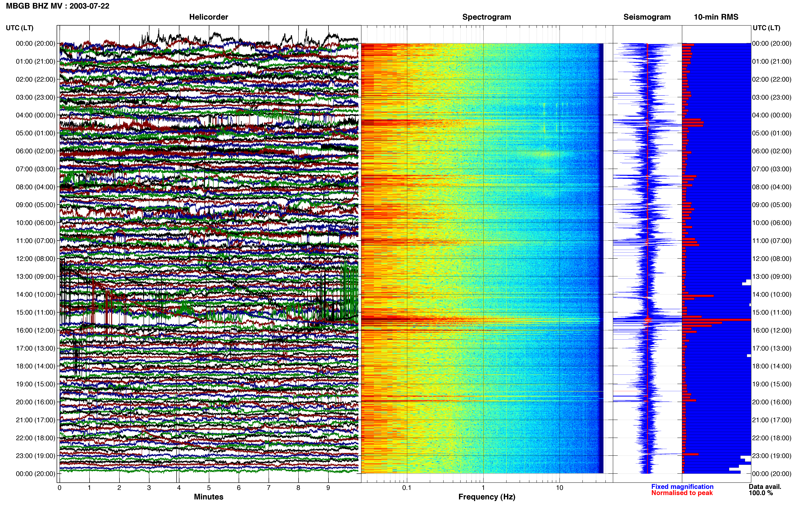The height and width of the screenshot is (508, 812).
Task: Click the right '07:00 (03:00)' time label
Action: [772, 169]
